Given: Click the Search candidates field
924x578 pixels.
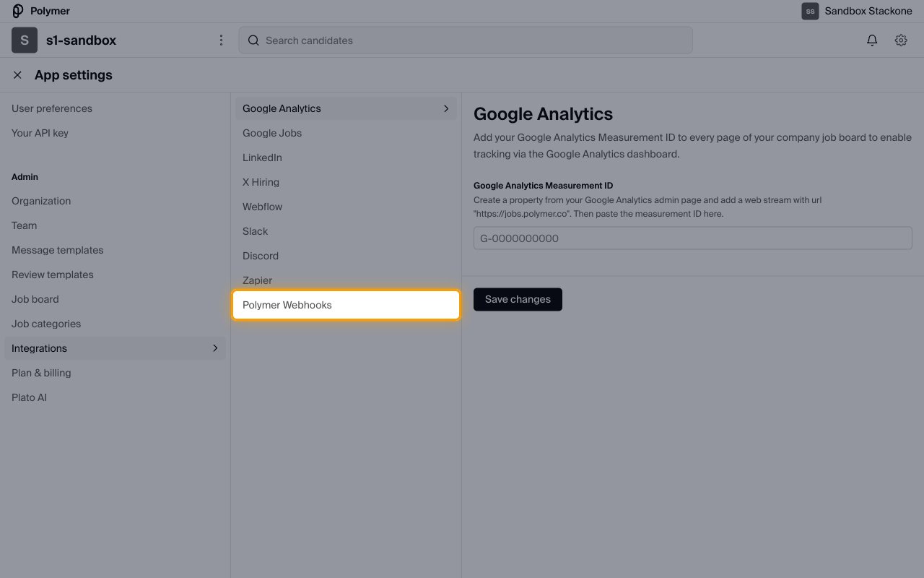Looking at the screenshot, I should (466, 40).
